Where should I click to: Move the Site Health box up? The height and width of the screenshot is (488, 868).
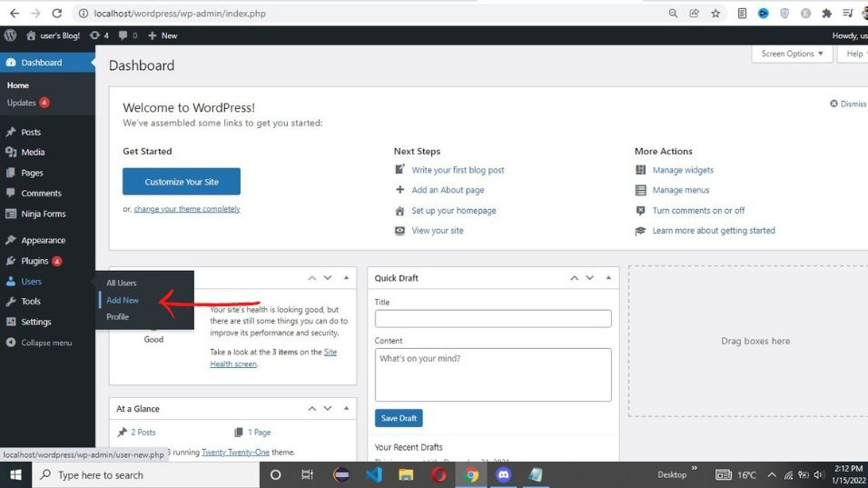pos(312,278)
